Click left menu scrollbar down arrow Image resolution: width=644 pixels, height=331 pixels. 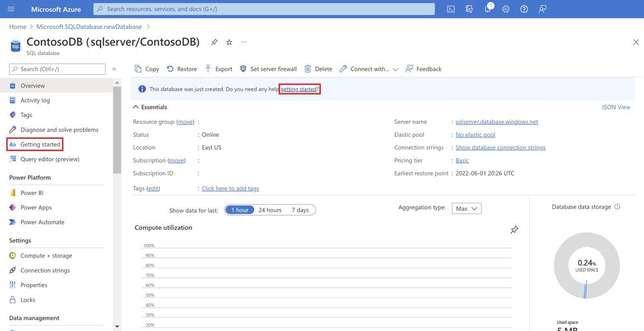point(117,326)
